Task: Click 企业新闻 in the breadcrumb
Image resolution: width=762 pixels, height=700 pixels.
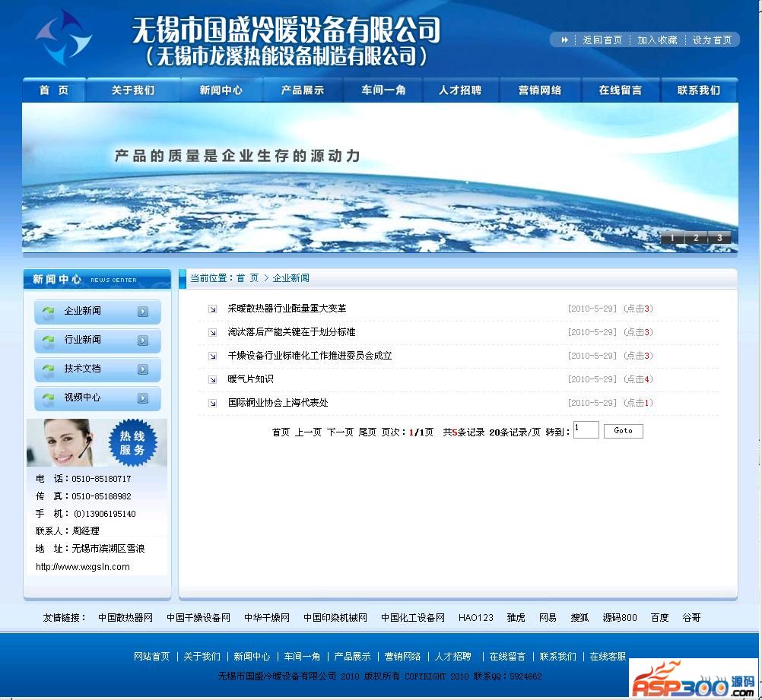Action: point(291,278)
